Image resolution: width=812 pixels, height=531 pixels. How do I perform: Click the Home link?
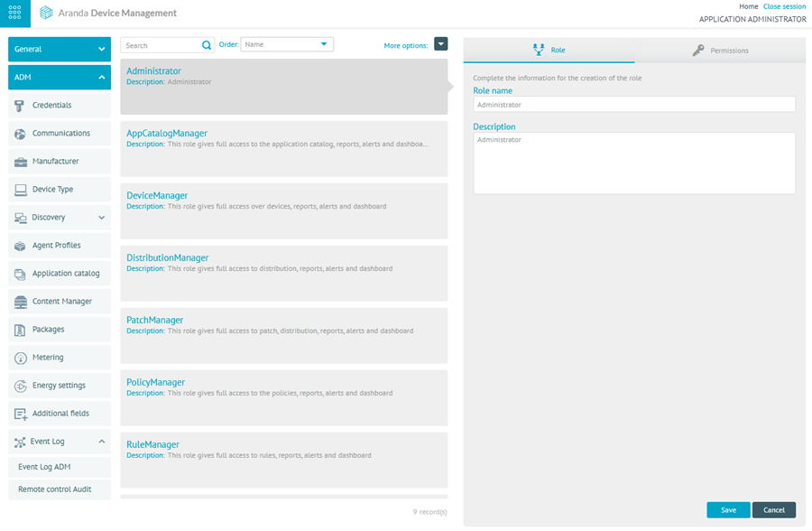click(x=748, y=6)
